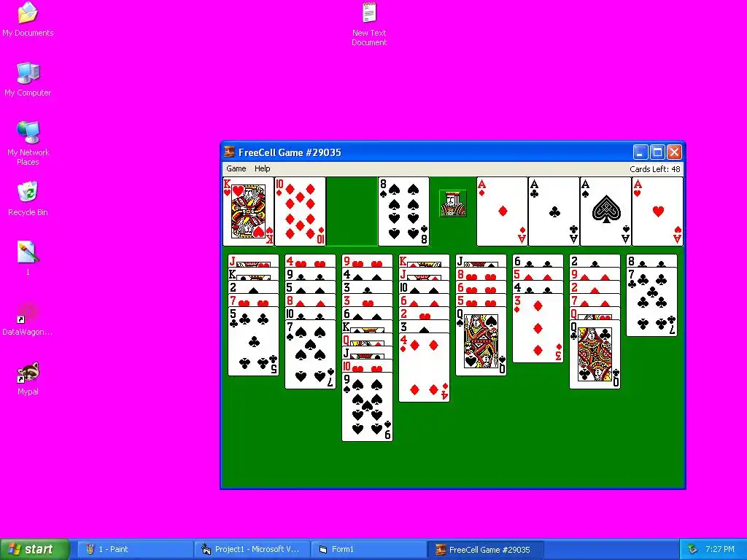This screenshot has height=560, width=747.
Task: Select the 10 of Diamonds in the free cell
Action: (x=300, y=211)
